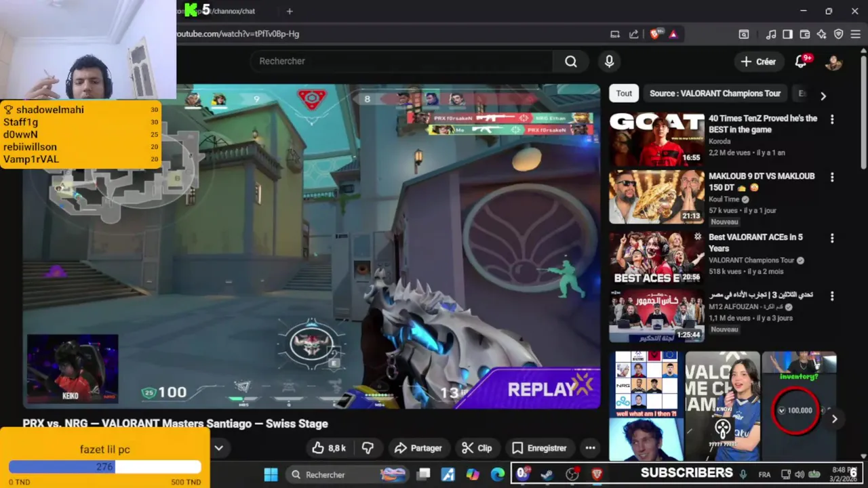Like the video with thumbs up 8,8 k
The image size is (868, 488).
[329, 448]
